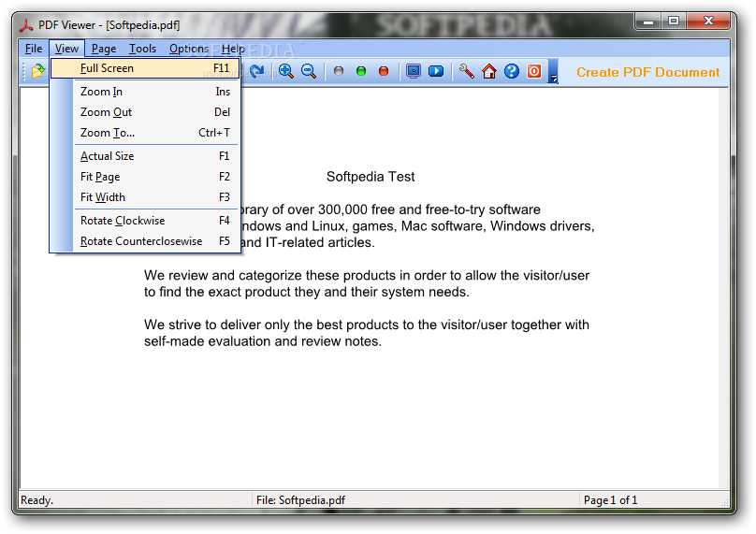Select Zoom To... menu entry
This screenshot has height=534, width=756.
point(145,133)
